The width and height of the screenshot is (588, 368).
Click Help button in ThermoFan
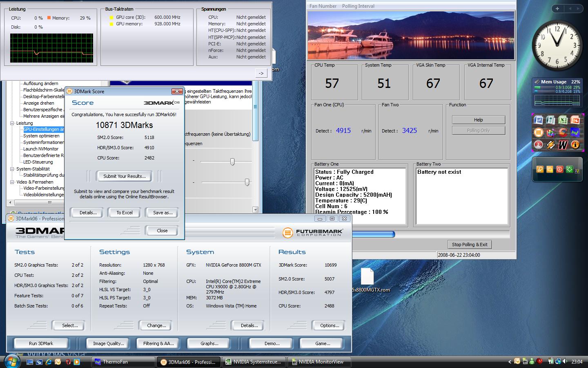click(478, 120)
